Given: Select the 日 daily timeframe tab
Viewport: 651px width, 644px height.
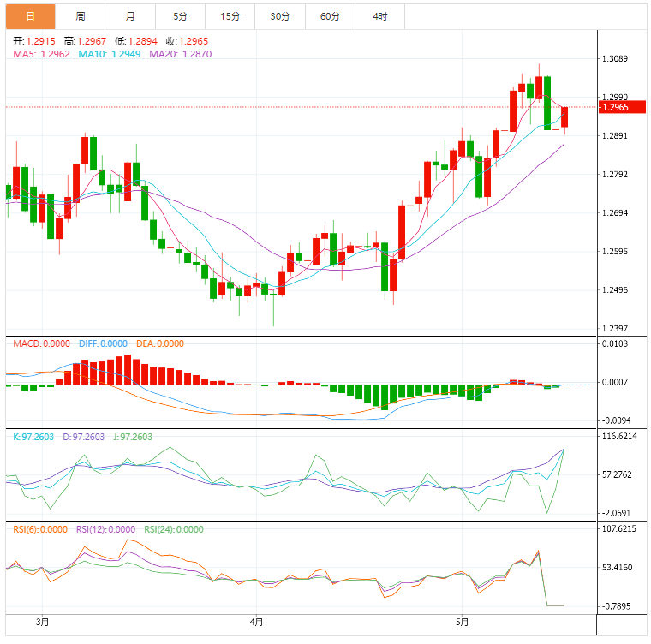Looking at the screenshot, I should 30,16.
